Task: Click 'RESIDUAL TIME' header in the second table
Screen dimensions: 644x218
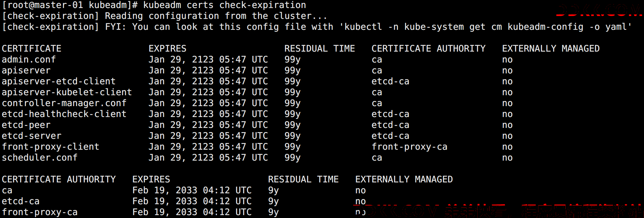Action: point(303,180)
